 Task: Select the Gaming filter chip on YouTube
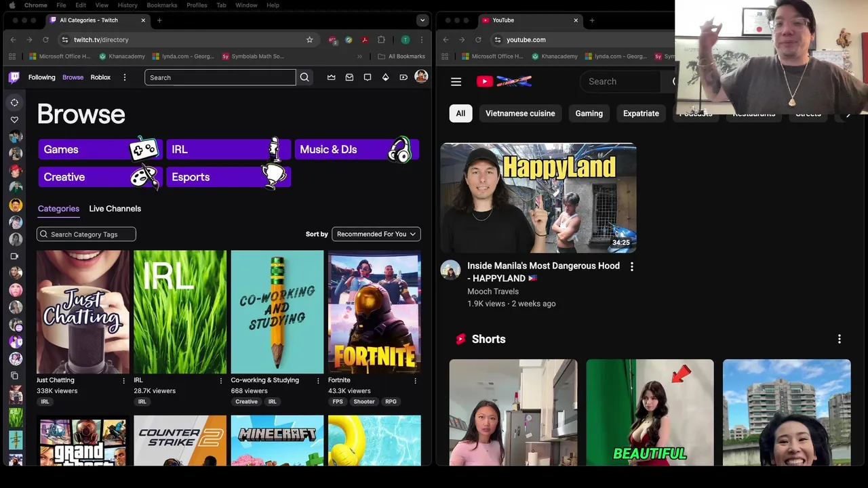point(589,113)
